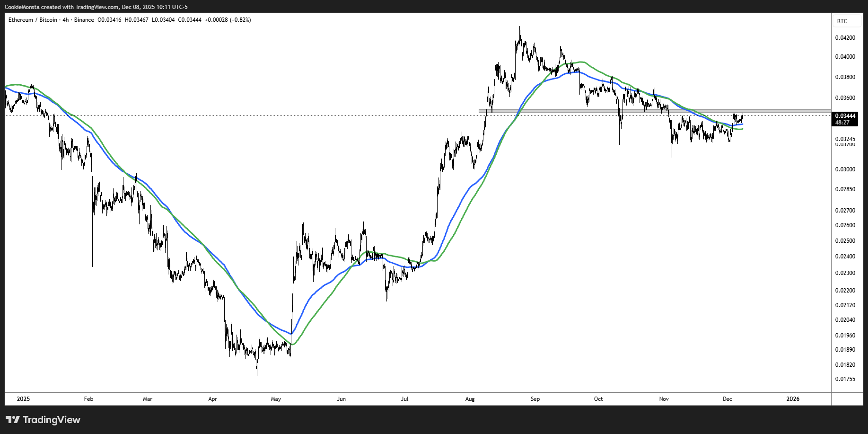Click the May label on time axis
The height and width of the screenshot is (434, 868).
click(276, 399)
